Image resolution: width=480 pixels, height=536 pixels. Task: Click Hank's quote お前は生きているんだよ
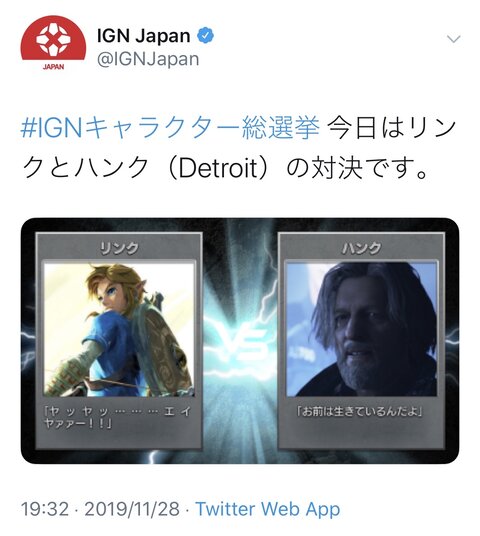click(x=359, y=412)
